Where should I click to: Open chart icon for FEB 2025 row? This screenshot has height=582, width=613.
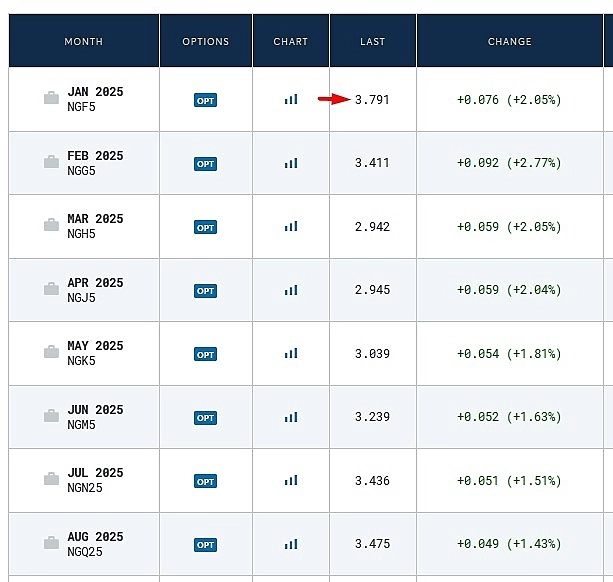click(x=291, y=163)
